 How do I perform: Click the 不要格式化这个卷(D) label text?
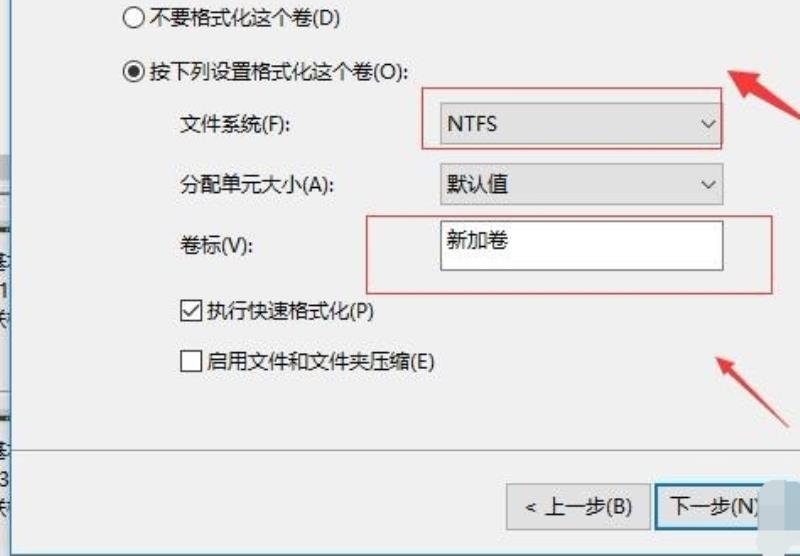point(245,18)
